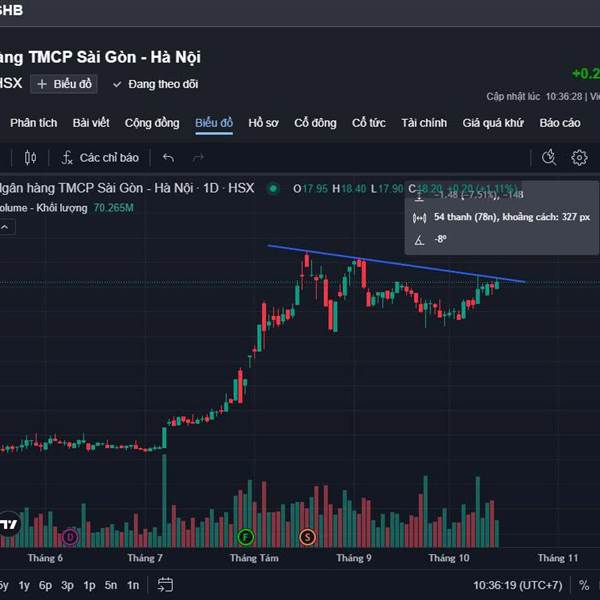Click the orange S split marker
The width and height of the screenshot is (600, 600).
point(307,537)
